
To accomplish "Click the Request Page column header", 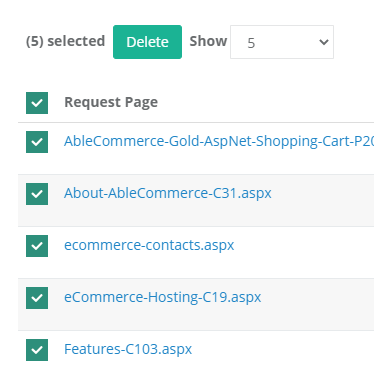I will [111, 102].
